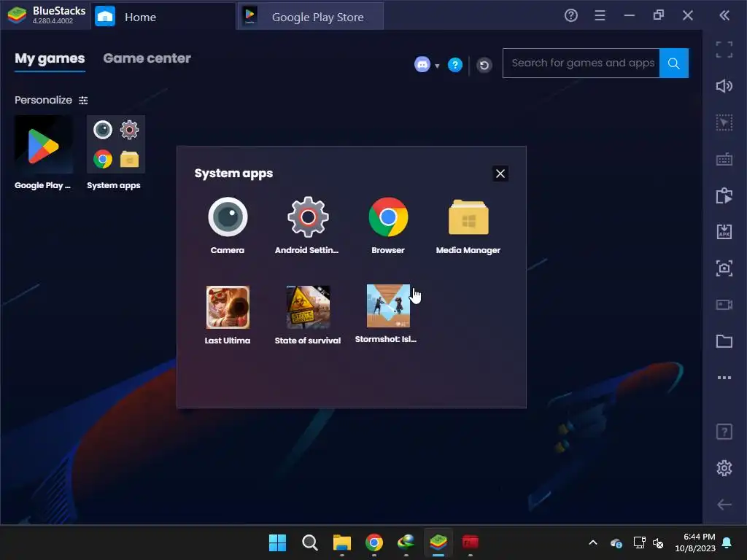The width and height of the screenshot is (747, 560).
Task: Show hidden system tray icons
Action: click(593, 542)
